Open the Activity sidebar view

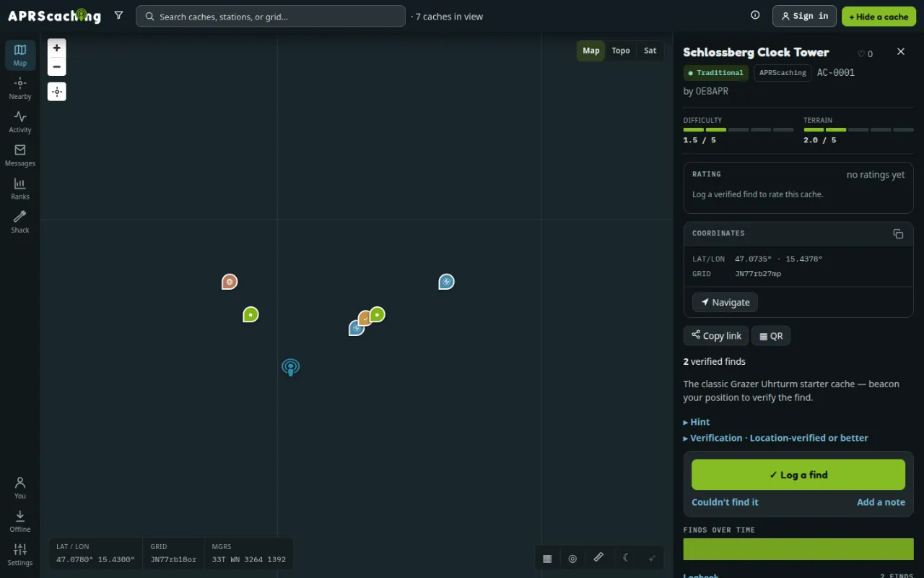click(x=20, y=121)
